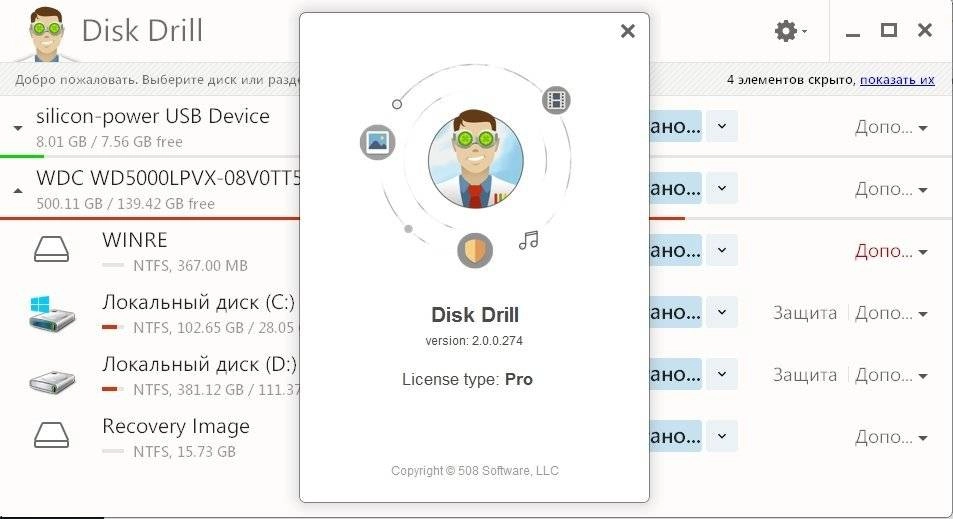Open the Допо... menu for disk D:
Viewport: 953px width, 519px height.
891,375
